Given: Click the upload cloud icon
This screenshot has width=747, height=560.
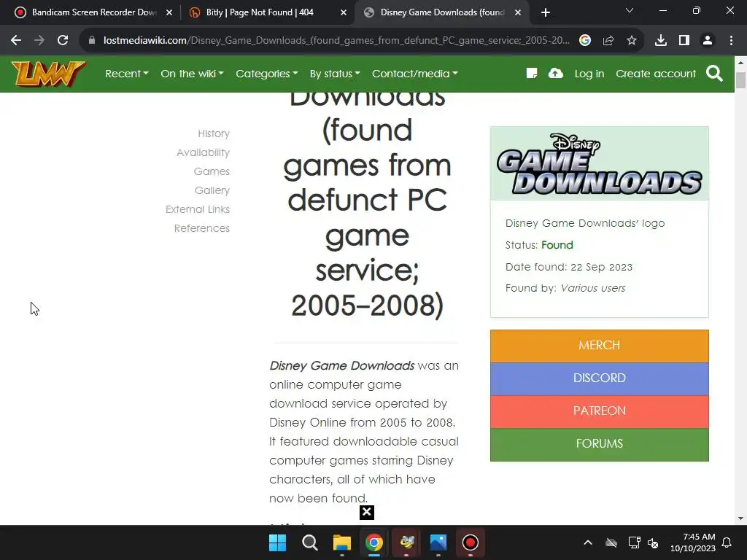Looking at the screenshot, I should point(555,74).
